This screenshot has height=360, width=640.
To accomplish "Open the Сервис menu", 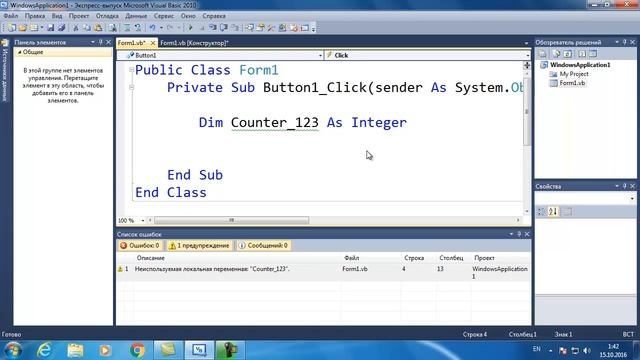I will 164,16.
